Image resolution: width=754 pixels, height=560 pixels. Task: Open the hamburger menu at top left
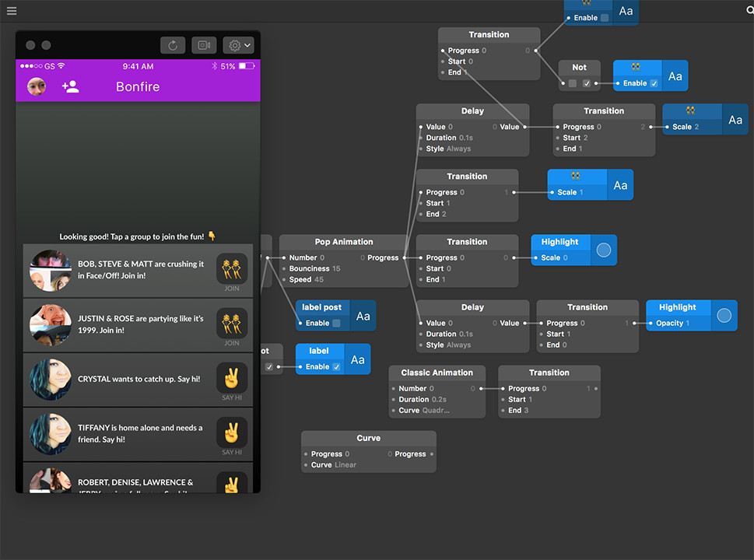(x=11, y=11)
